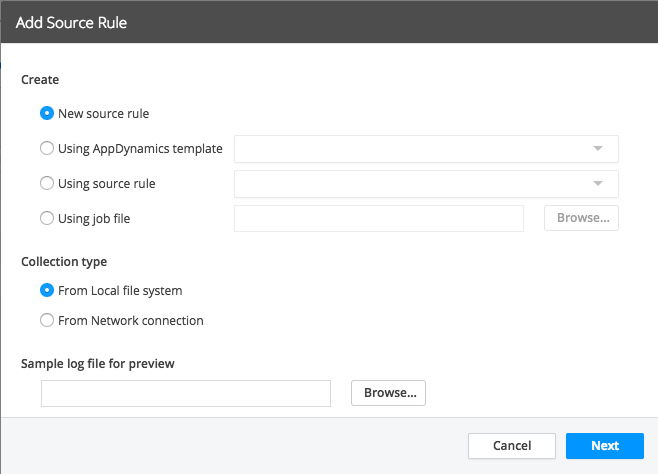Select From Local file system collection type
This screenshot has height=474, width=658.
[x=47, y=290]
